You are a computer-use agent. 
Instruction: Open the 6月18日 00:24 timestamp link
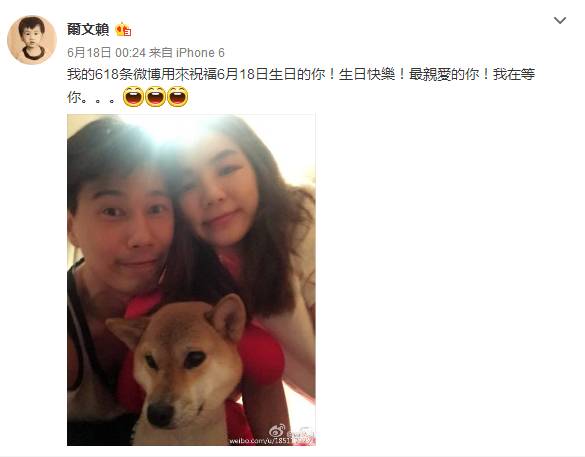(x=106, y=53)
